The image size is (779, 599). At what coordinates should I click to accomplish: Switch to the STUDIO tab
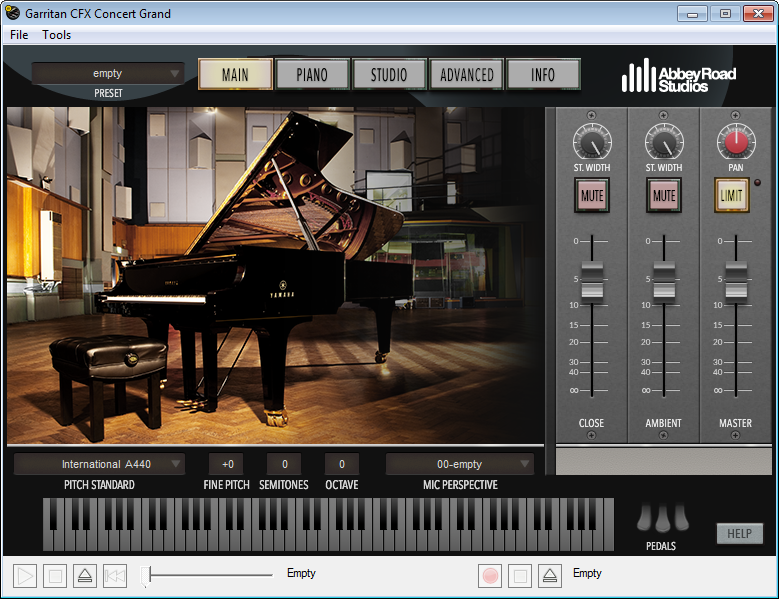point(389,75)
